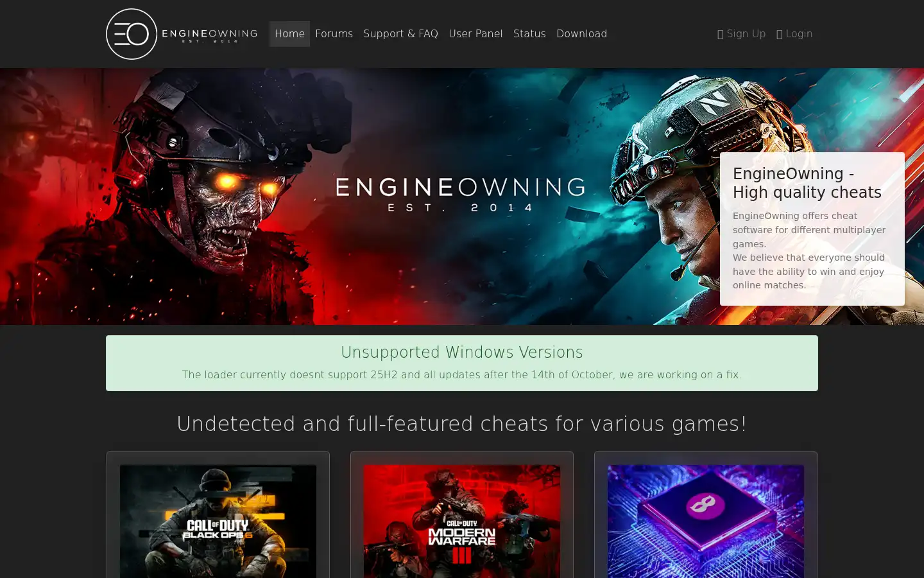Open the Home nav item
Viewport: 924px width, 578px height.
click(289, 34)
